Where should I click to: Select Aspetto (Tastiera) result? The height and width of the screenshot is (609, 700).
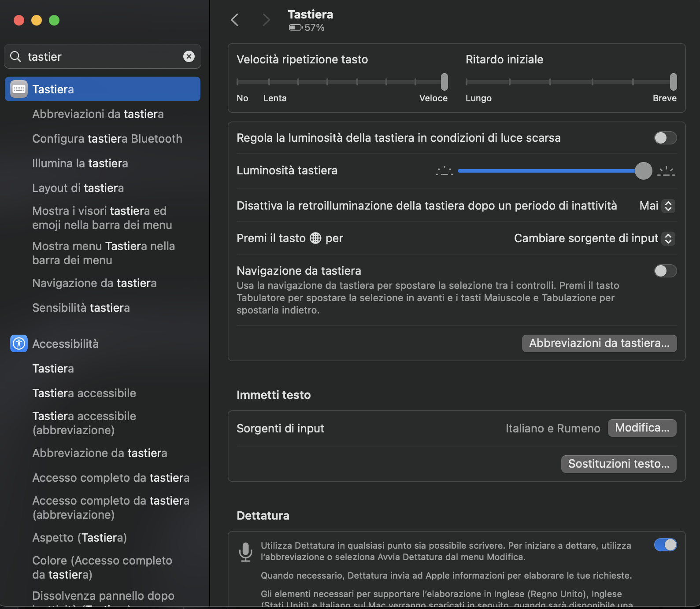pyautogui.click(x=79, y=538)
